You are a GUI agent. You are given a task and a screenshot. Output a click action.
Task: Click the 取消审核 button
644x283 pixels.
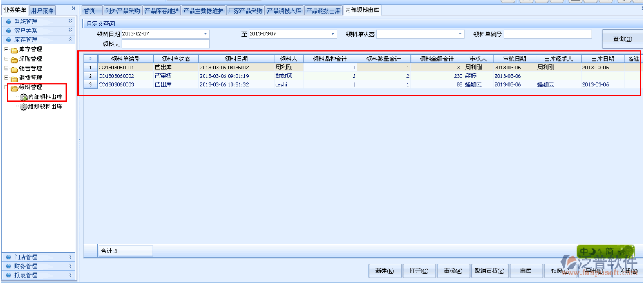[491, 271]
